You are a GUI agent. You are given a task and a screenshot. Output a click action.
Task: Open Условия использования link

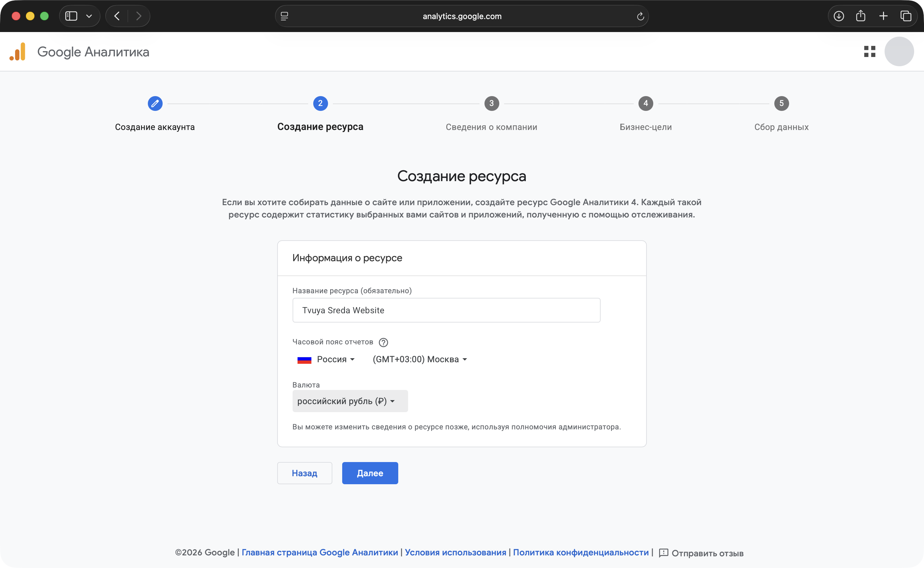click(455, 553)
